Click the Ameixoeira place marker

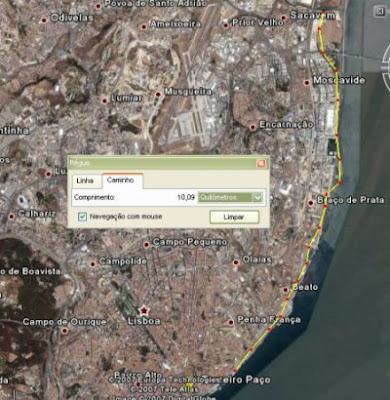[x=144, y=27]
